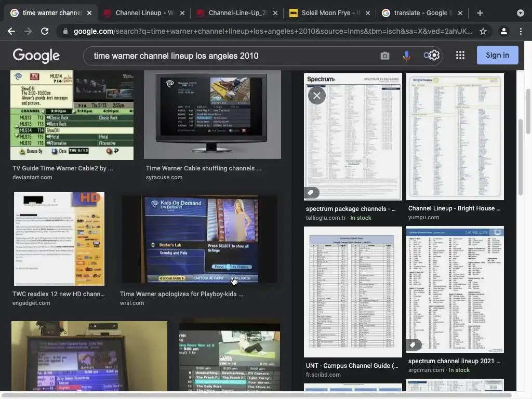
Task: Close the 'time warner channel' tab
Action: [89, 13]
